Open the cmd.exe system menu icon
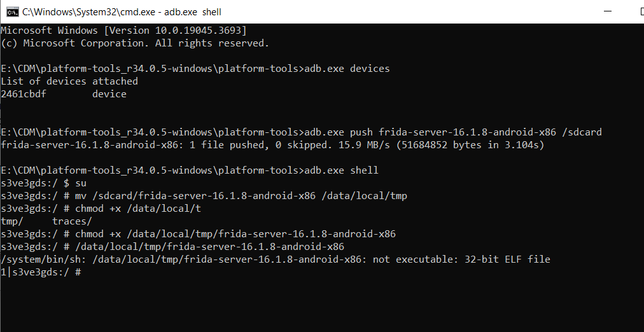Viewport: 644px width, 332px height. (11, 11)
